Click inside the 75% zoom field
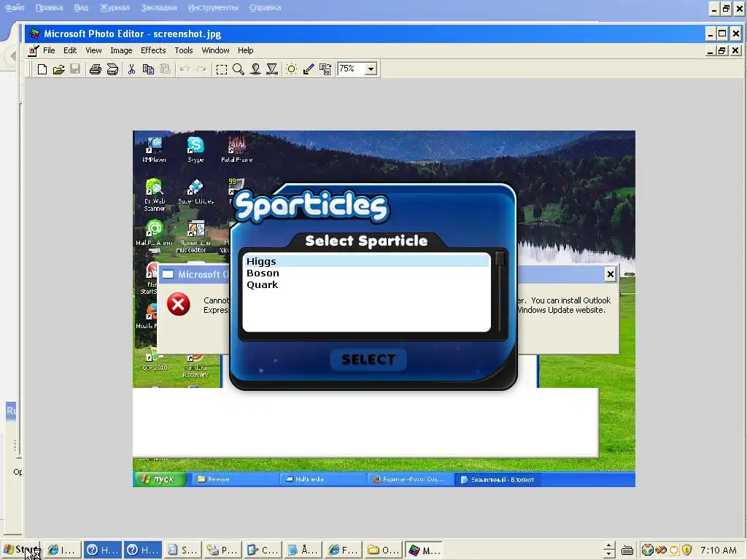The width and height of the screenshot is (747, 560). tap(351, 69)
